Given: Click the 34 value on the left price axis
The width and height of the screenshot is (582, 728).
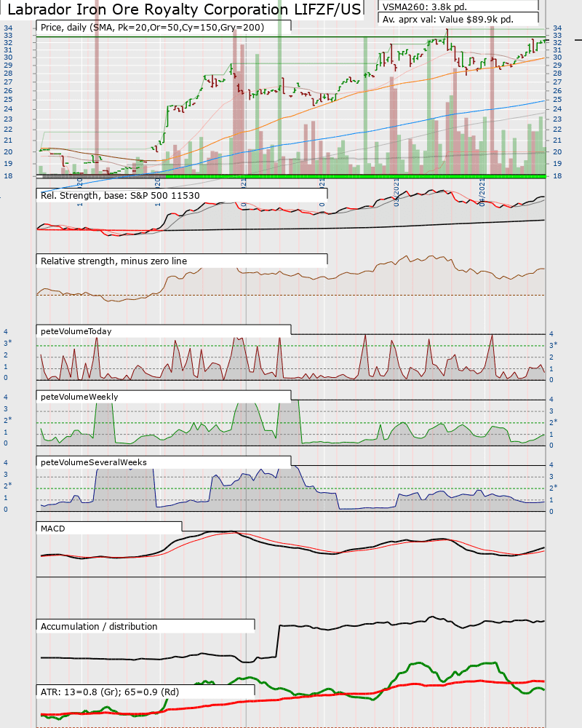Looking at the screenshot, I should [x=8, y=28].
